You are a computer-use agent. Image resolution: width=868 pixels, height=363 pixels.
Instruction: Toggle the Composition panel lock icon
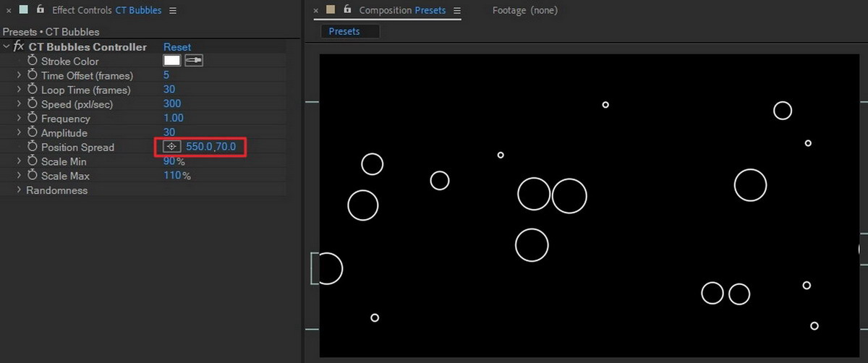[348, 10]
